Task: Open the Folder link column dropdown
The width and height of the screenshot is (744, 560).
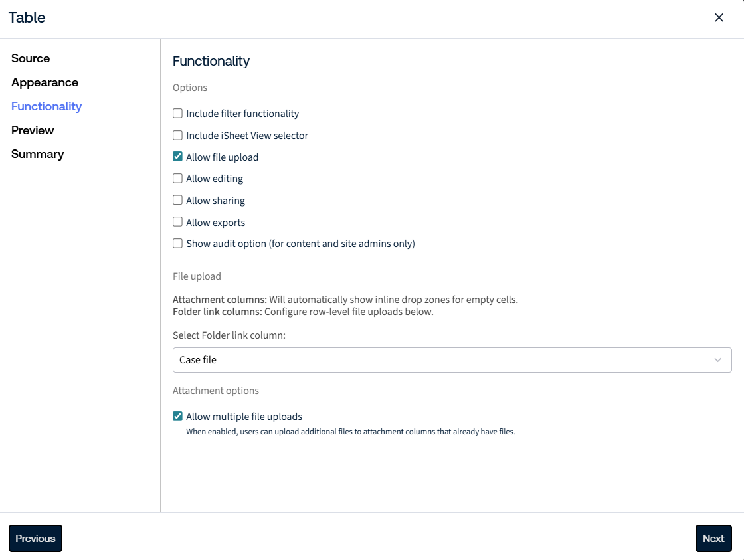Action: 452,360
